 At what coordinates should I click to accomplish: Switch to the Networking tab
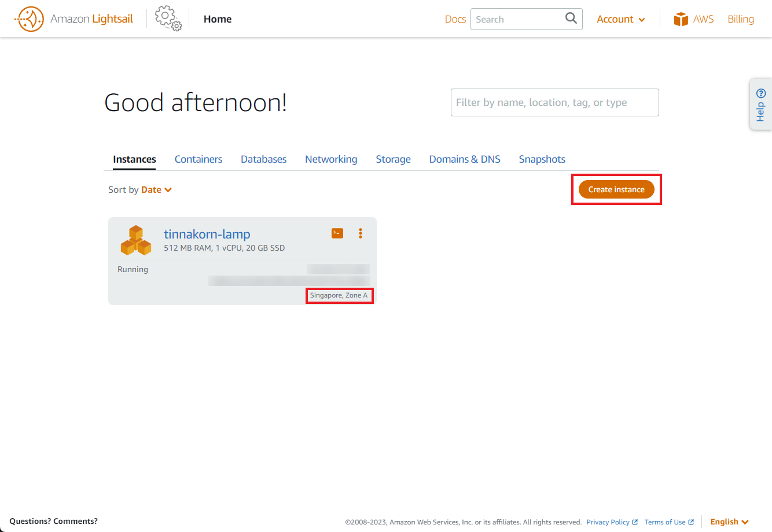click(x=331, y=159)
